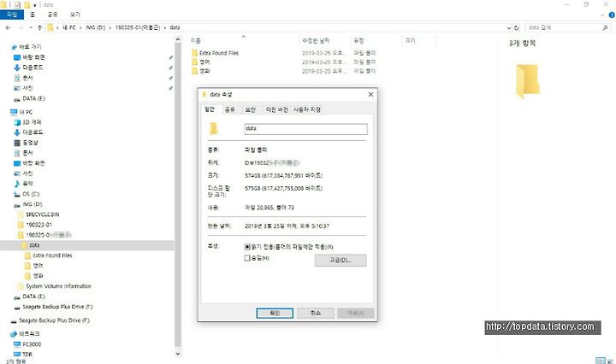Screen dimensions: 616x364
Task: Open Quick access (바로 가기) star item
Action: pyautogui.click(x=26, y=47)
